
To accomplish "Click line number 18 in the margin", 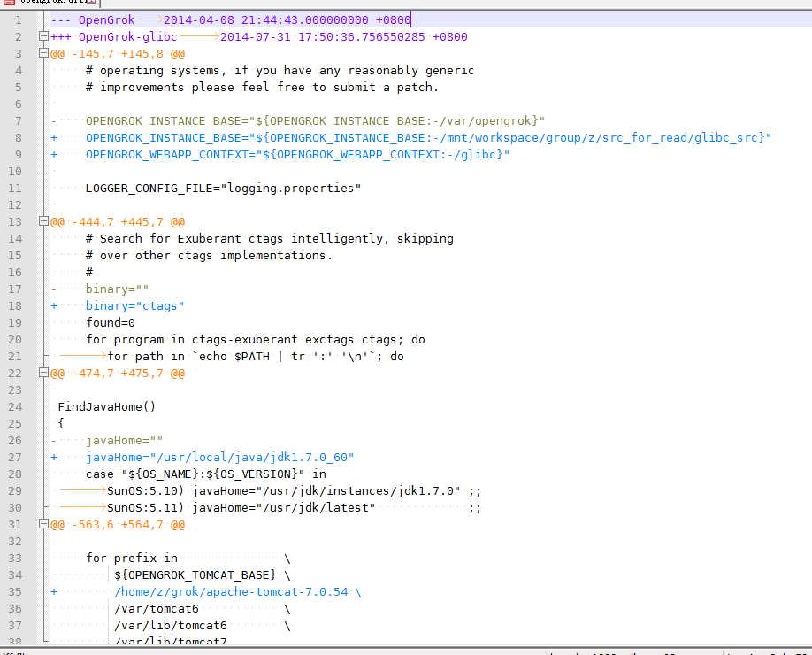I will [15, 305].
